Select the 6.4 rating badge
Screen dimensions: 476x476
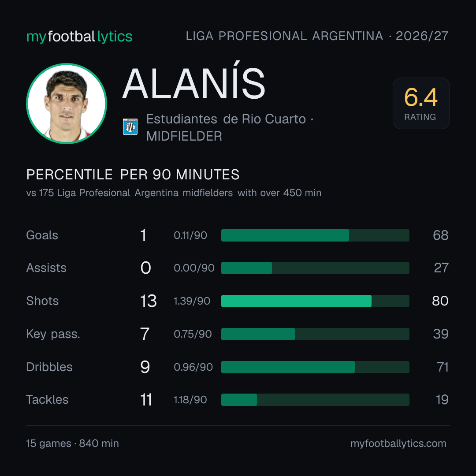[x=421, y=104]
